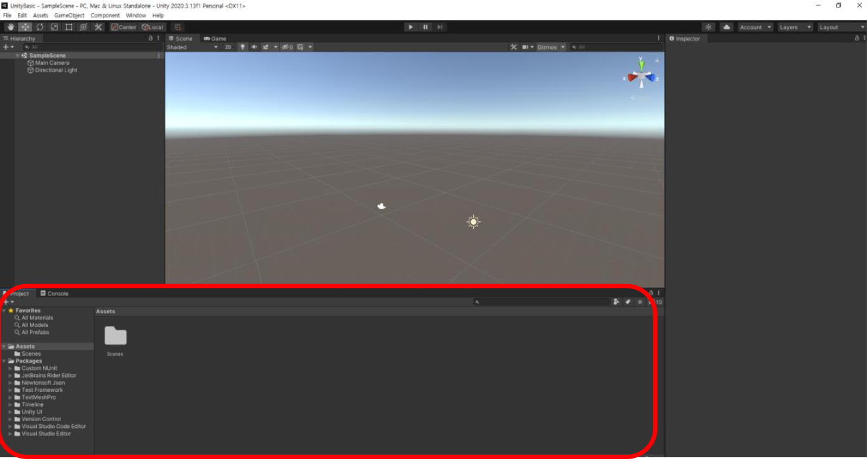Collapse the SampleScene tree
Viewport: 868px width, 461px height.
coord(17,55)
